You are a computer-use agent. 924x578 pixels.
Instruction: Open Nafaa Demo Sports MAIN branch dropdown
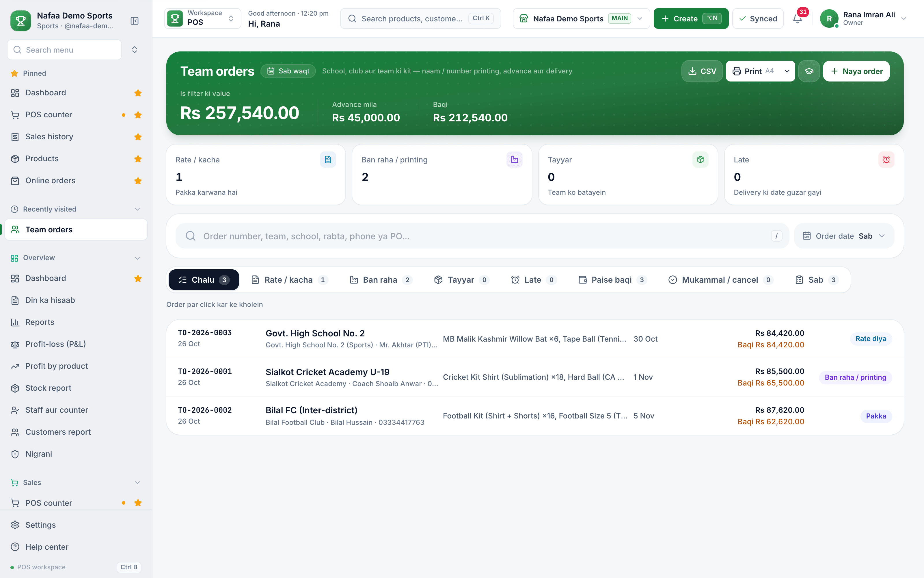pyautogui.click(x=581, y=18)
